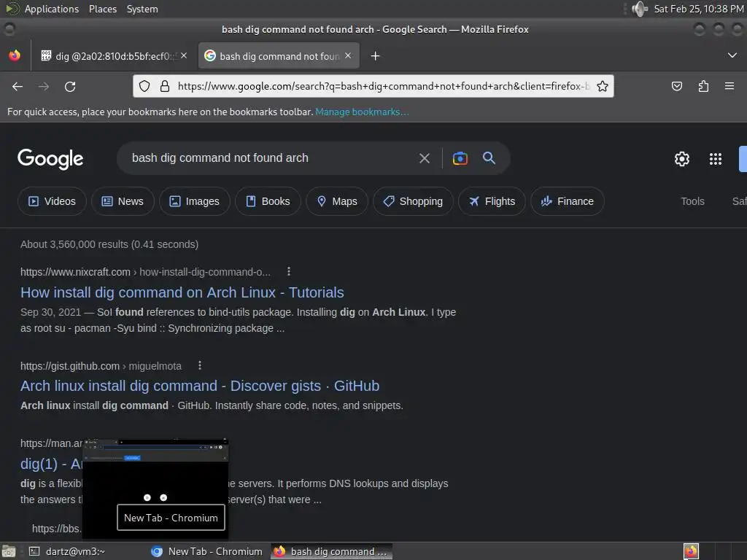Screen dimensions: 747x560
Task: Open Google quick settings gear
Action: click(x=682, y=158)
